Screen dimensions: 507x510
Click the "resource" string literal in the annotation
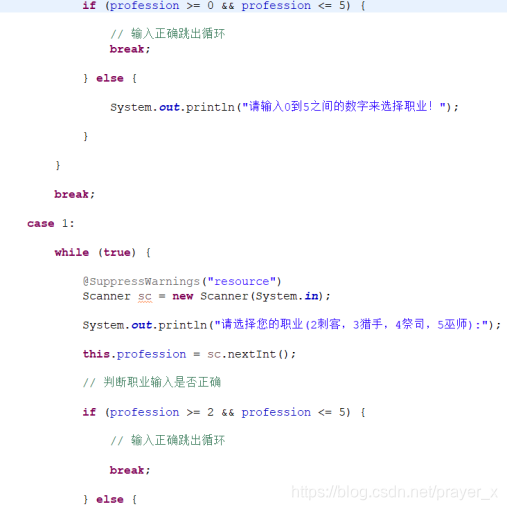[x=242, y=281]
